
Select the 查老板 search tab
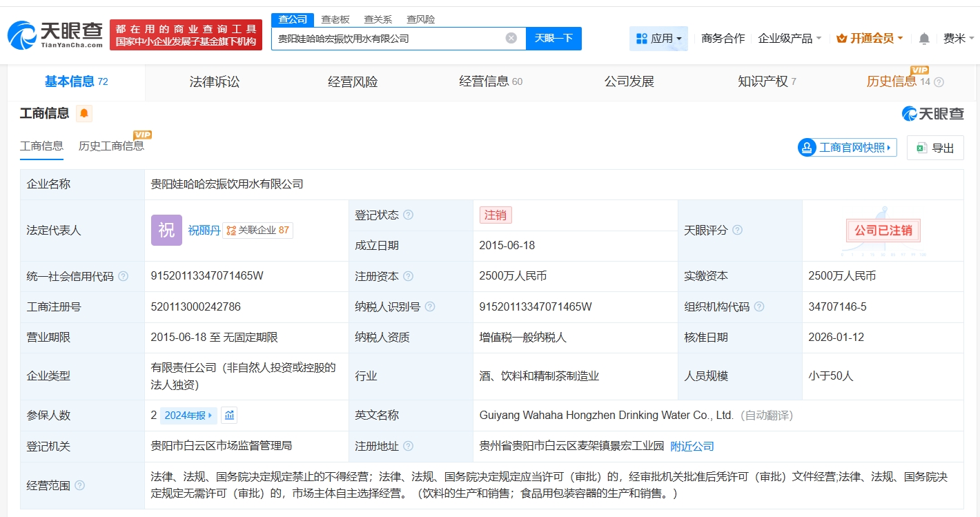click(335, 19)
